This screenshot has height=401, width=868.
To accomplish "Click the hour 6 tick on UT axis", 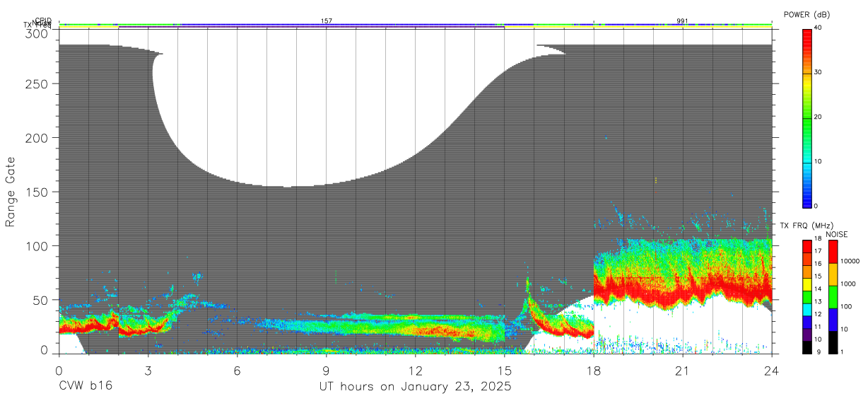I will [x=237, y=370].
